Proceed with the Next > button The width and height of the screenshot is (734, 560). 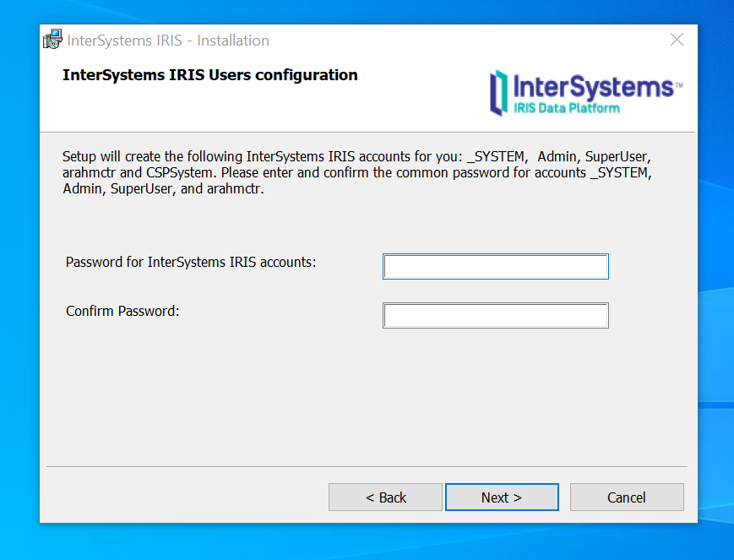[502, 497]
